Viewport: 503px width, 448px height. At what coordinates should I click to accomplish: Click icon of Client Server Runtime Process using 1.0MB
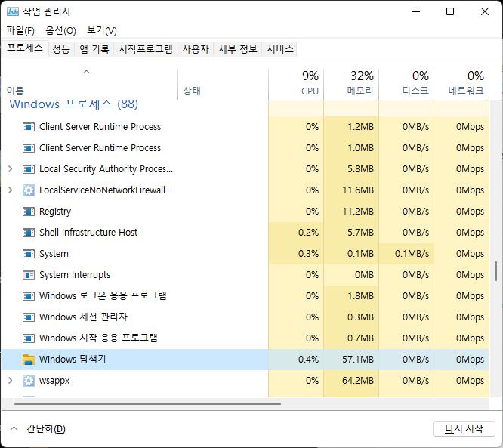point(29,148)
